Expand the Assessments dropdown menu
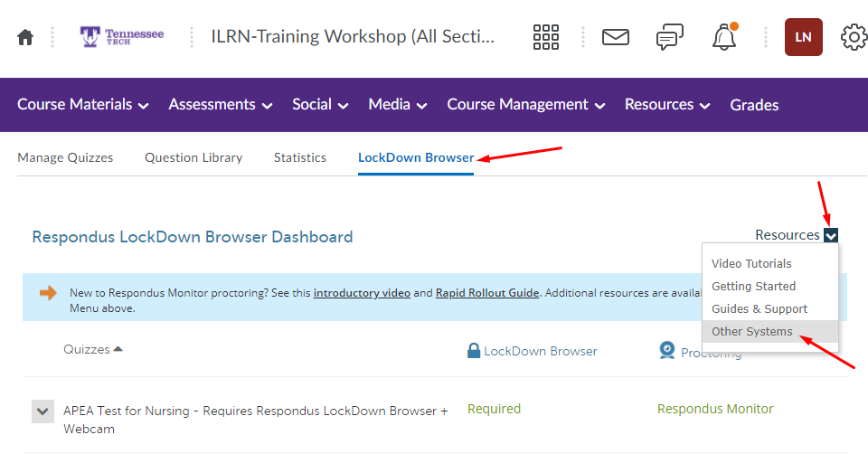The height and width of the screenshot is (454, 868). click(220, 105)
